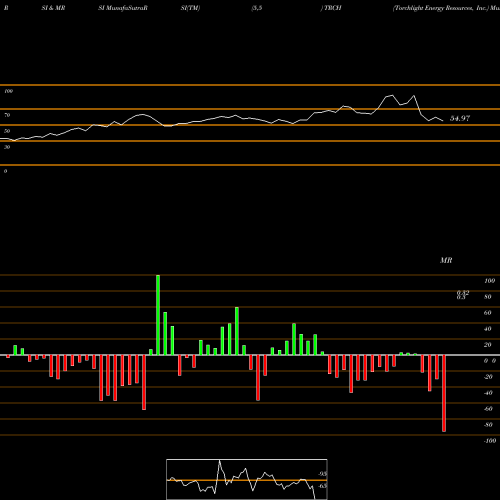The width and height of the screenshot is (500, 500).
Task: Click the 'SI(TM)' header label
Action: pos(190,8)
